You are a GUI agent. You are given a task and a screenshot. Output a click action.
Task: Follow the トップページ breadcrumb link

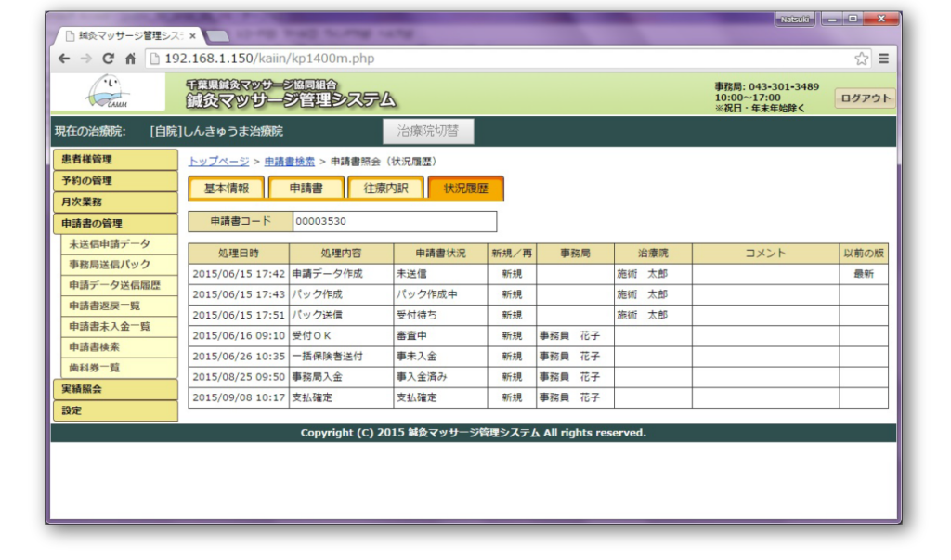click(218, 162)
